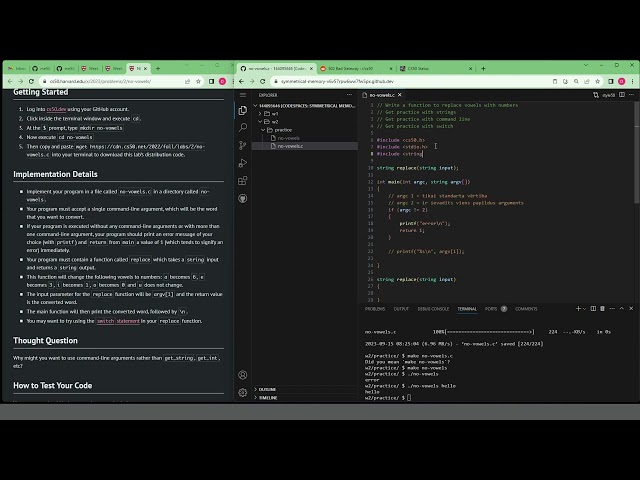Open the profile avatar in the CS50 browser
This screenshot has width=640, height=480.
(222, 81)
